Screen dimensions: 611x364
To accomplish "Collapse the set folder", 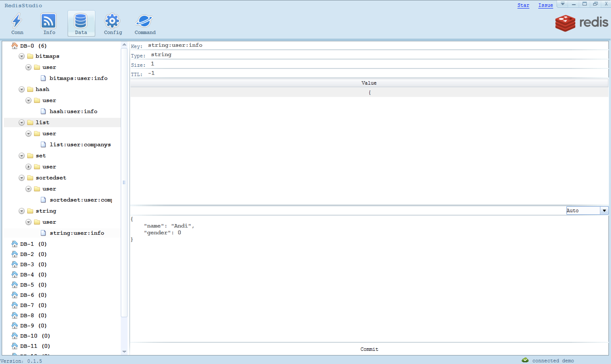I will click(21, 156).
